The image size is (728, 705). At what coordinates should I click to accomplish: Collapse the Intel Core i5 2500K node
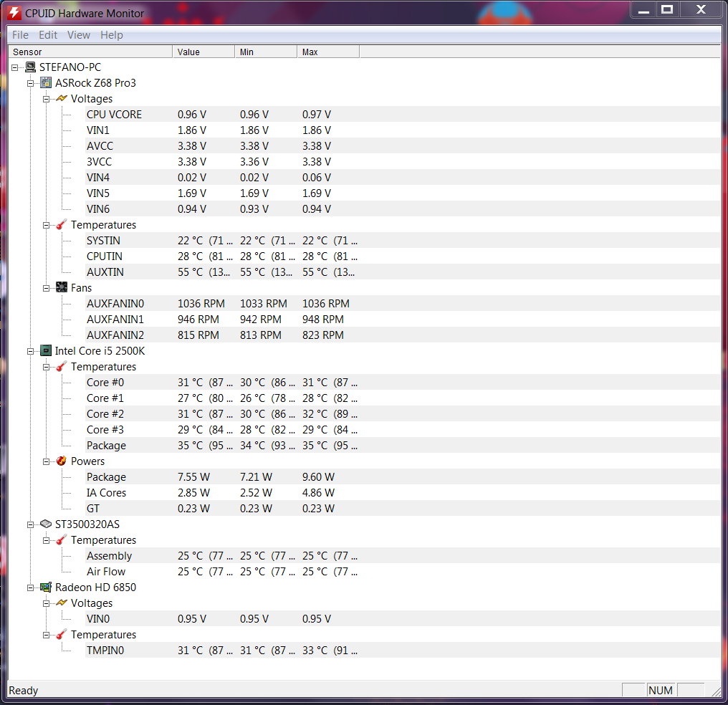pyautogui.click(x=31, y=351)
